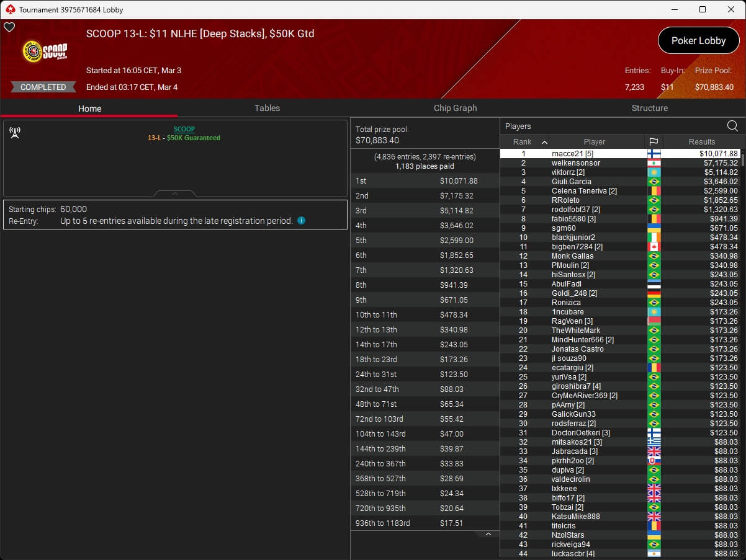
Task: Click the Finland flag beside macce21
Action: click(654, 154)
